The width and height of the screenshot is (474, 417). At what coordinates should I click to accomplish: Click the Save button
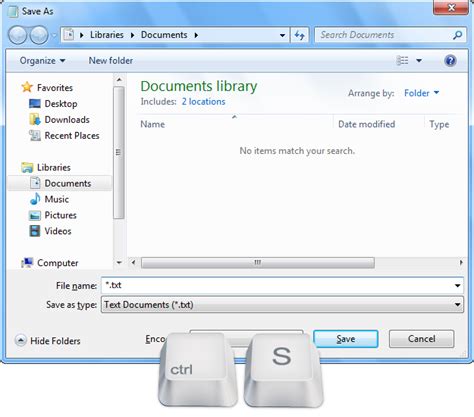[x=346, y=339]
